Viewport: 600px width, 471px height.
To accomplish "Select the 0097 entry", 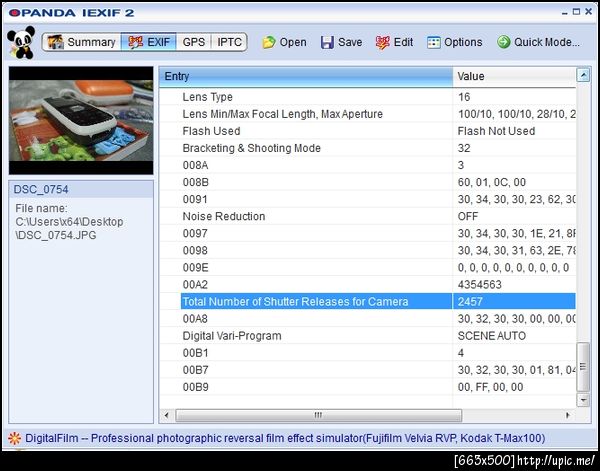I will (195, 233).
